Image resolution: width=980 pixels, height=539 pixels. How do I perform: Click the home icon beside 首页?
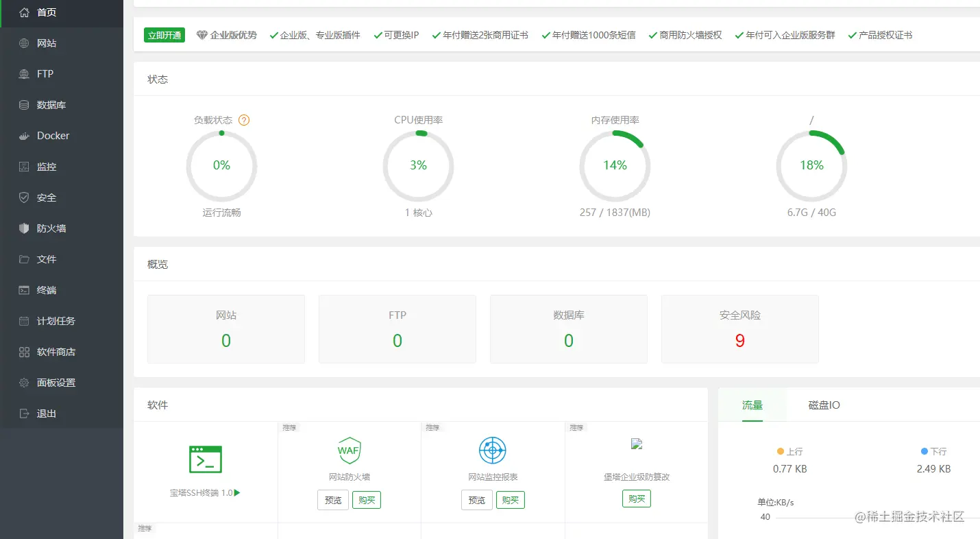(x=24, y=12)
